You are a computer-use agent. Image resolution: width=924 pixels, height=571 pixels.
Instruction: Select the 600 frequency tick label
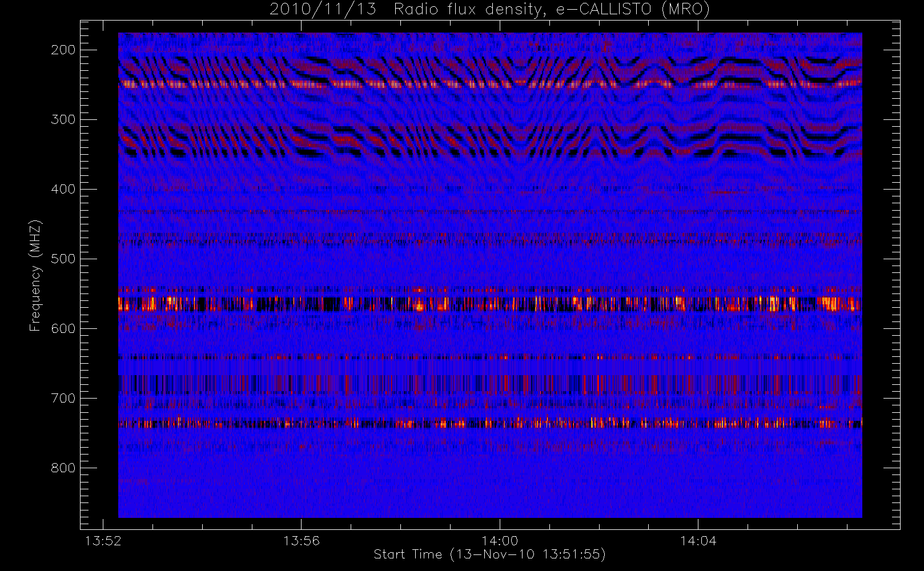[63, 328]
